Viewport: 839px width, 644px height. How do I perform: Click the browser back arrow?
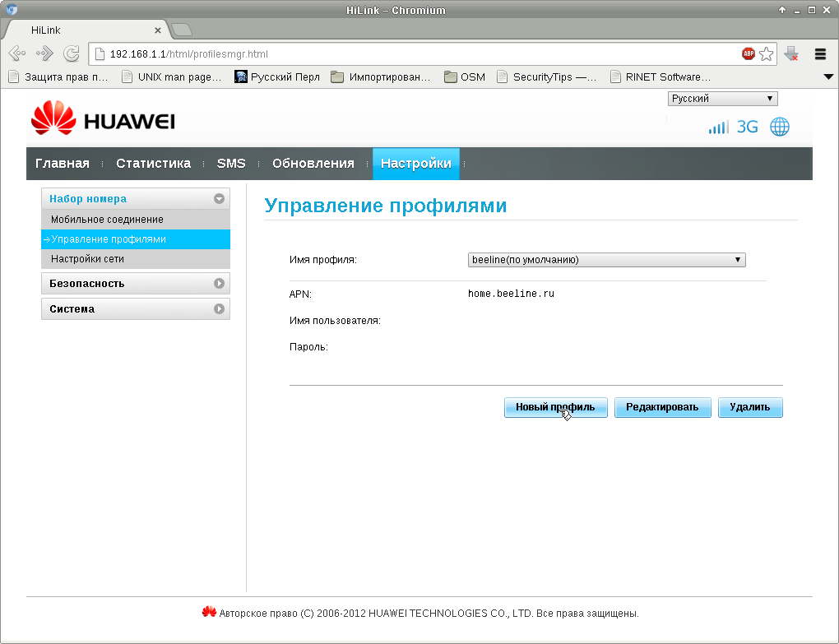[x=17, y=53]
